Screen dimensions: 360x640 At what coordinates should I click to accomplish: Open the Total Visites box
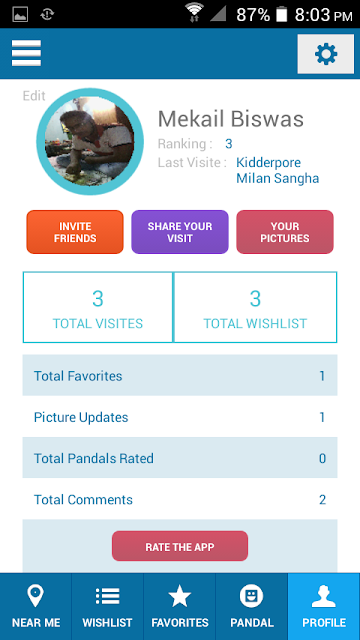(98, 307)
